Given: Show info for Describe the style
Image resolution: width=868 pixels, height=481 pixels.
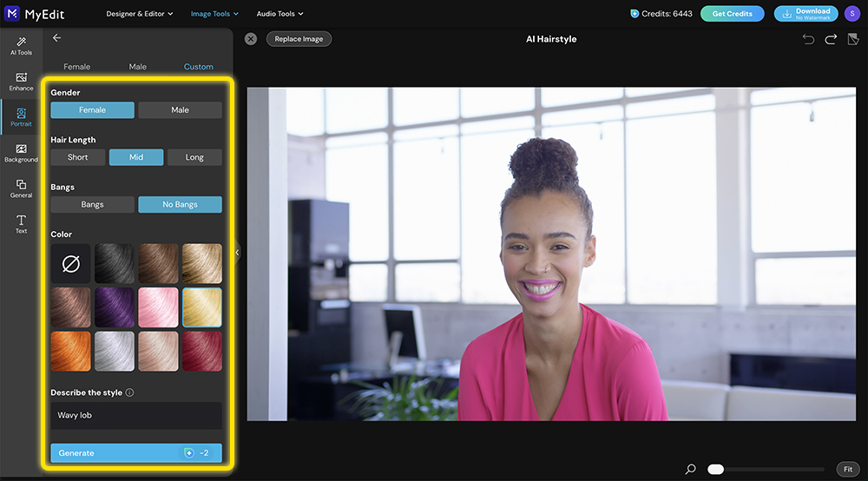Looking at the screenshot, I should coord(129,392).
